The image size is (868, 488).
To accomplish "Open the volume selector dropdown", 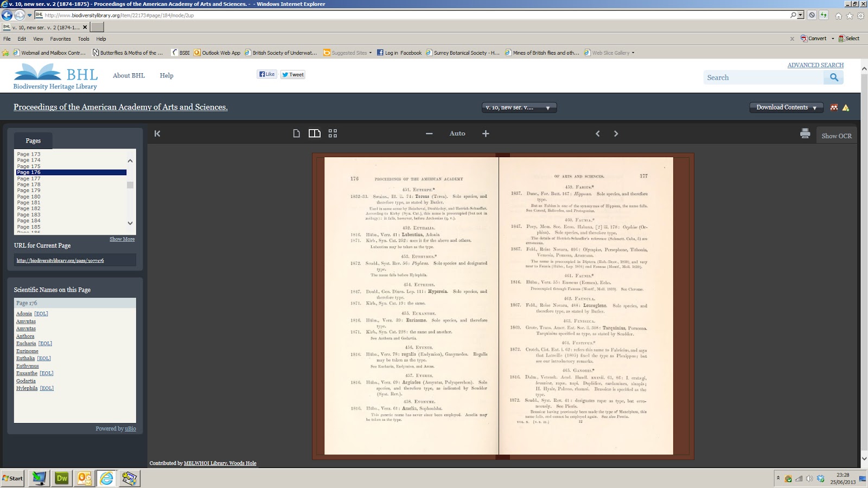I will tap(519, 107).
